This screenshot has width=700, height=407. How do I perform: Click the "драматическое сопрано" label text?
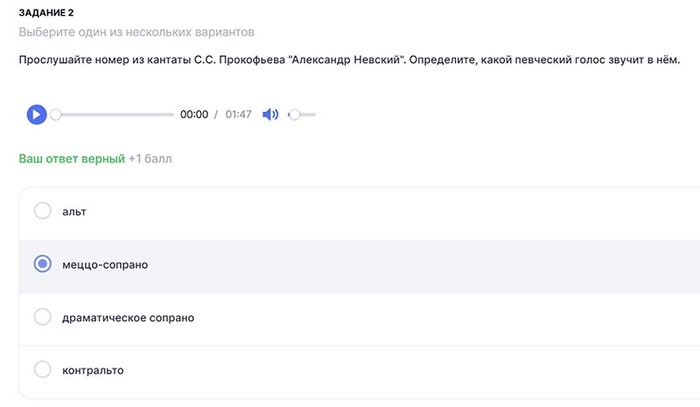tap(128, 317)
